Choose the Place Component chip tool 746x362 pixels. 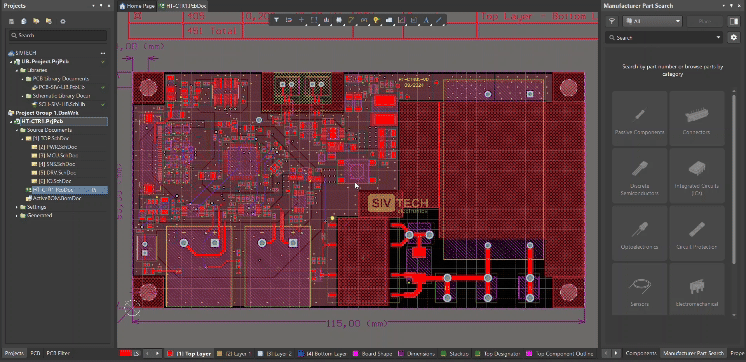pyautogui.click(x=339, y=20)
